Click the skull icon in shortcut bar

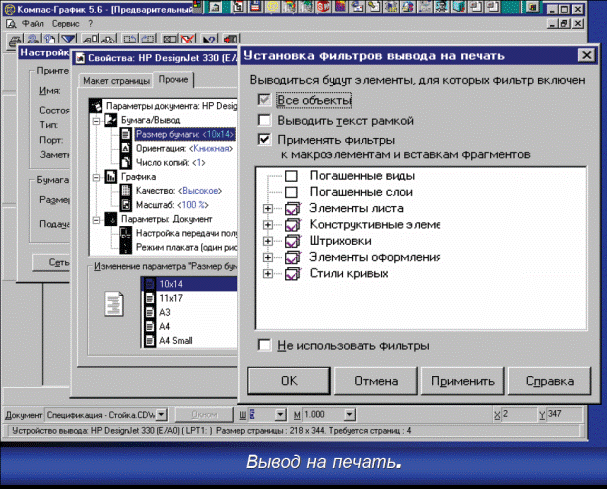tap(441, 6)
